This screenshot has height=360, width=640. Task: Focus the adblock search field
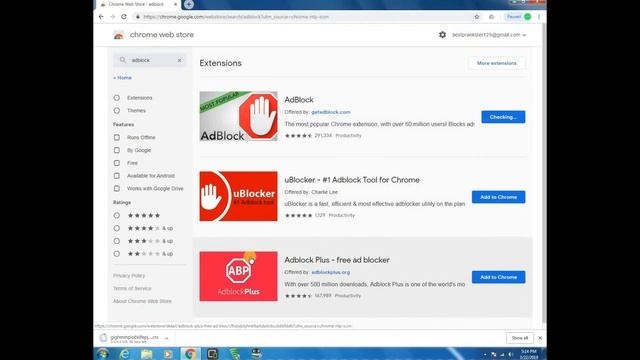(x=150, y=60)
